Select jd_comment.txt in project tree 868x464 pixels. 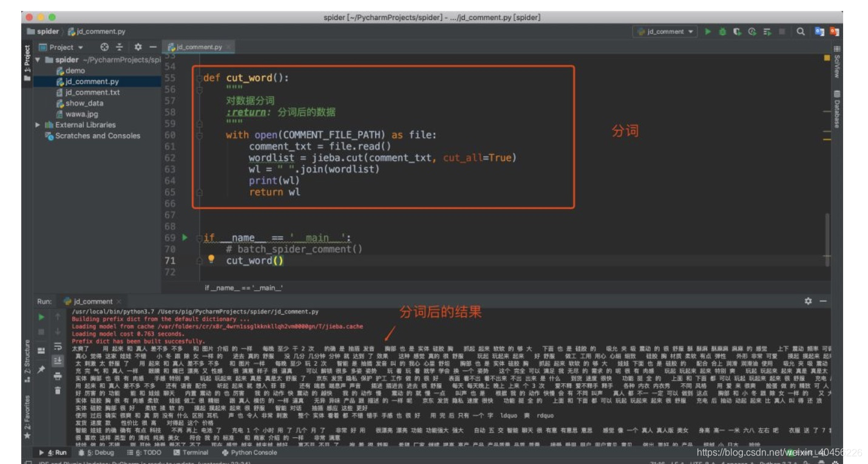[x=88, y=92]
